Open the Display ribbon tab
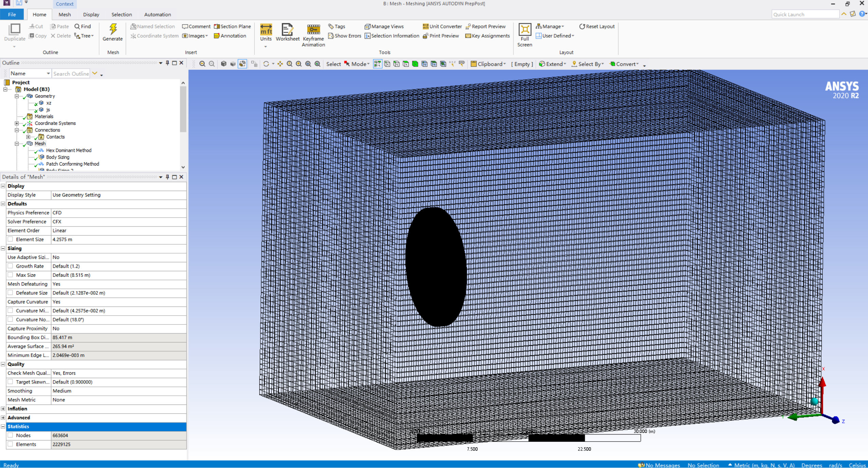The width and height of the screenshot is (868, 468). 91,15
